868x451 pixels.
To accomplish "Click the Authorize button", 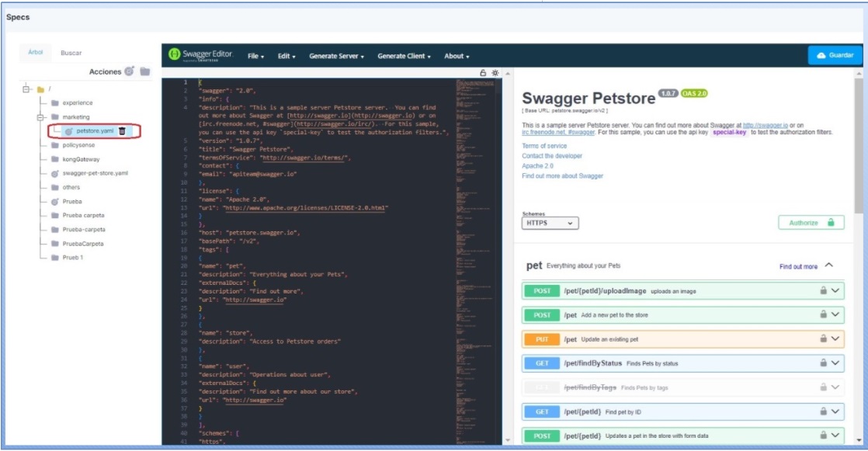I will [811, 223].
